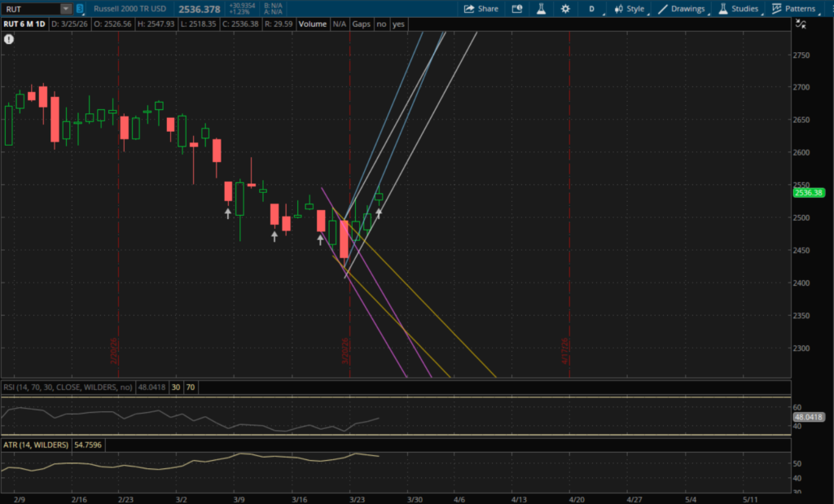The image size is (834, 504).
Task: Expand the RUT symbol dropdown arrow
Action: 65,9
